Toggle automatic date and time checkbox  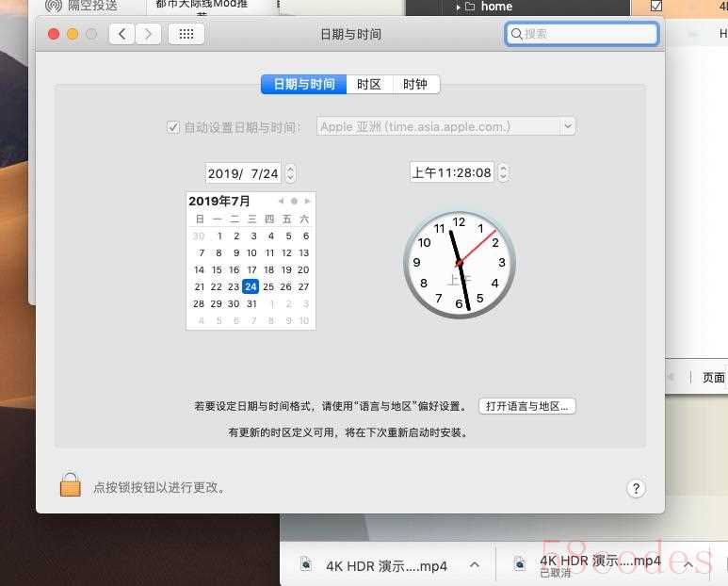coord(173,127)
